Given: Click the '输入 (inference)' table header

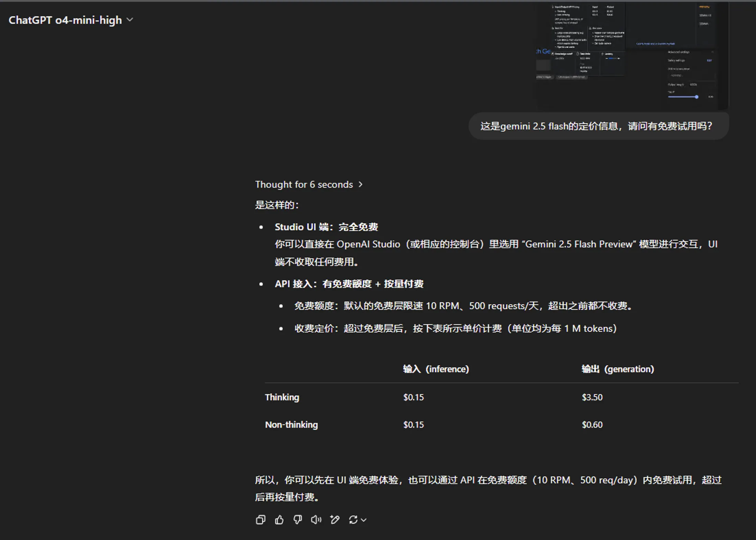Looking at the screenshot, I should coord(436,369).
